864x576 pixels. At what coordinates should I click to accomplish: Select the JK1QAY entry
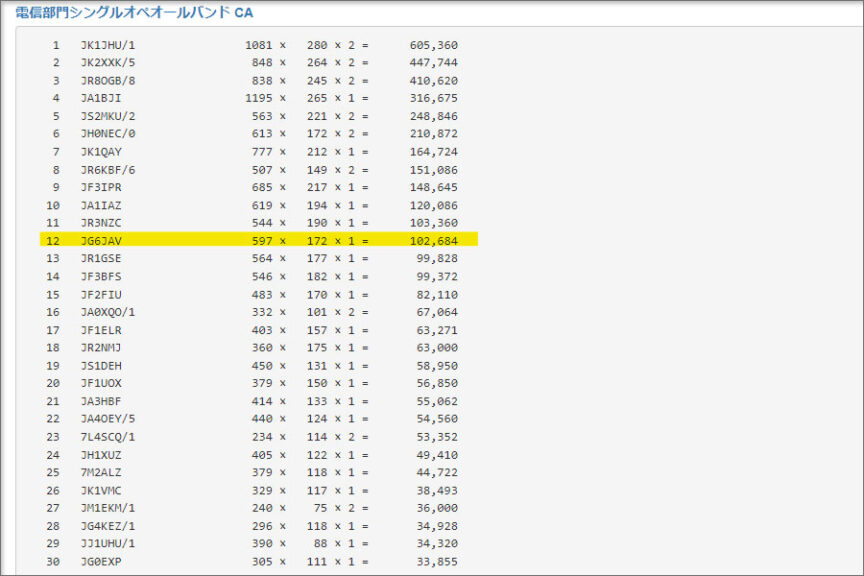(100, 152)
